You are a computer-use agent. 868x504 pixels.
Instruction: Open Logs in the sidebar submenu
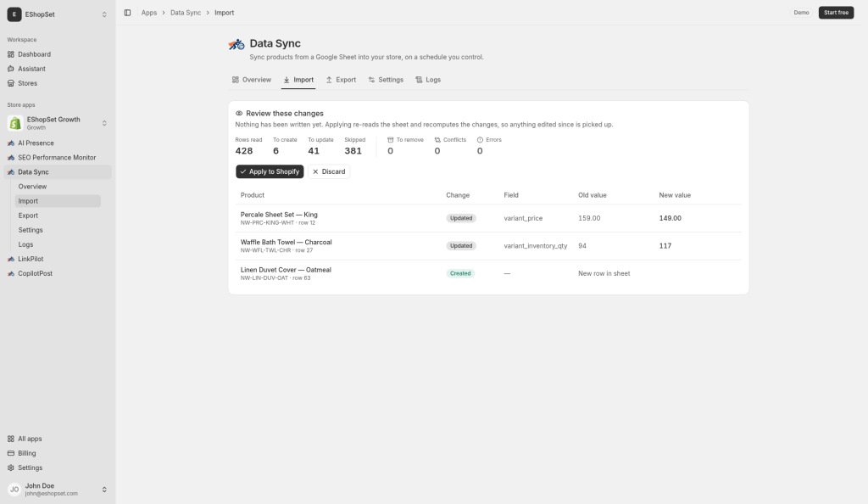point(58,244)
